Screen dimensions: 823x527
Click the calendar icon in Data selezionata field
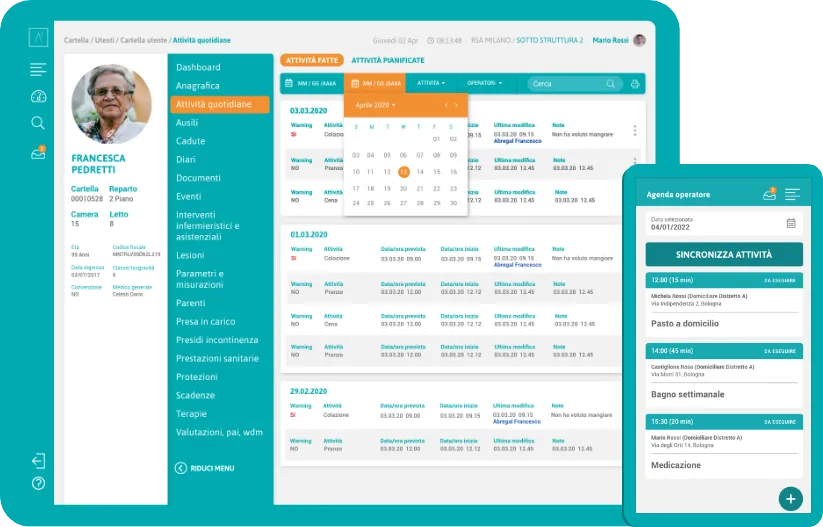[791, 223]
